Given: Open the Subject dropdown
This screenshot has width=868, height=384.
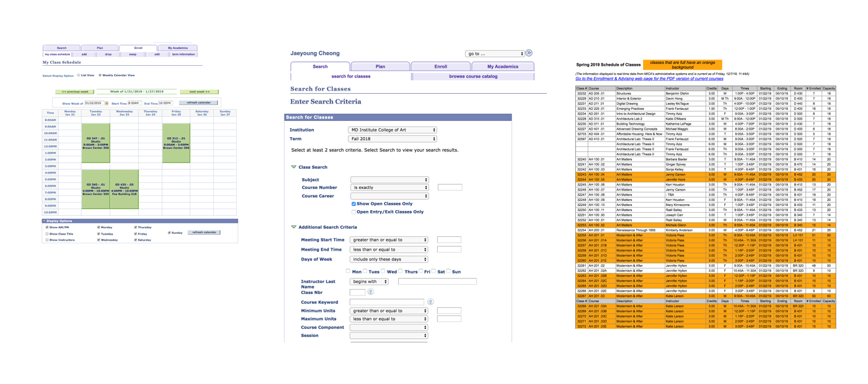Looking at the screenshot, I should [389, 180].
